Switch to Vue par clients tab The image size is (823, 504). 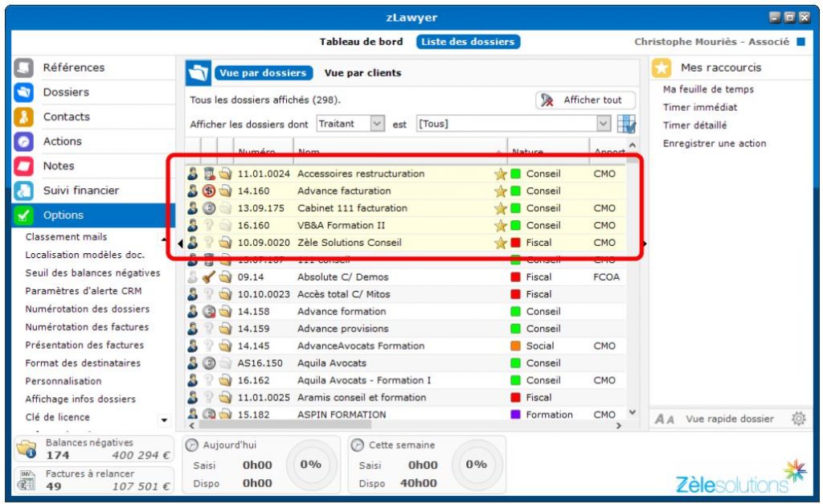[362, 73]
